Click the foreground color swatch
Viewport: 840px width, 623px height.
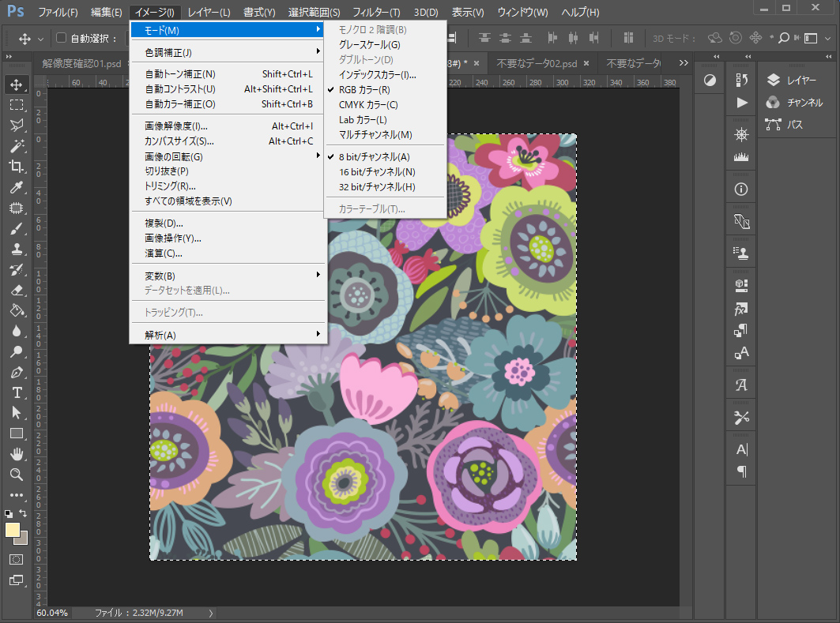click(x=12, y=530)
